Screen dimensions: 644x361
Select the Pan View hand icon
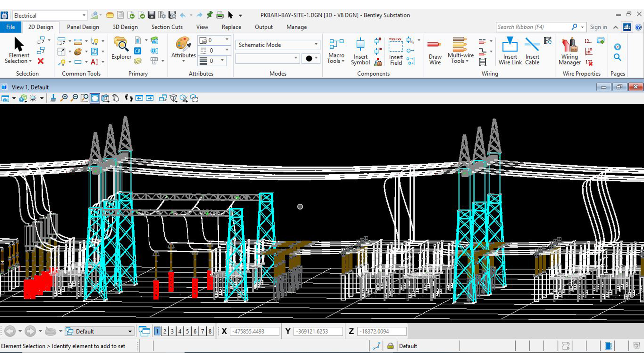(x=116, y=98)
